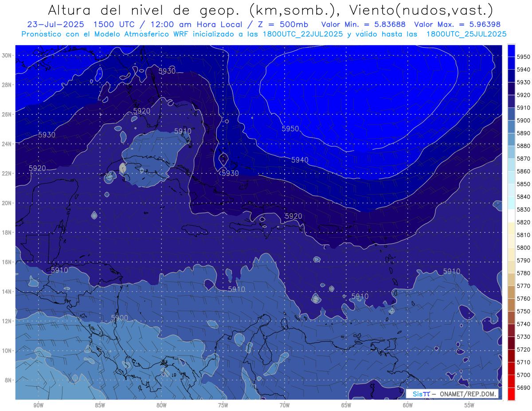This screenshot has height=411, width=532.
Task: Select the 22N latitude axis label
Action: [8, 173]
